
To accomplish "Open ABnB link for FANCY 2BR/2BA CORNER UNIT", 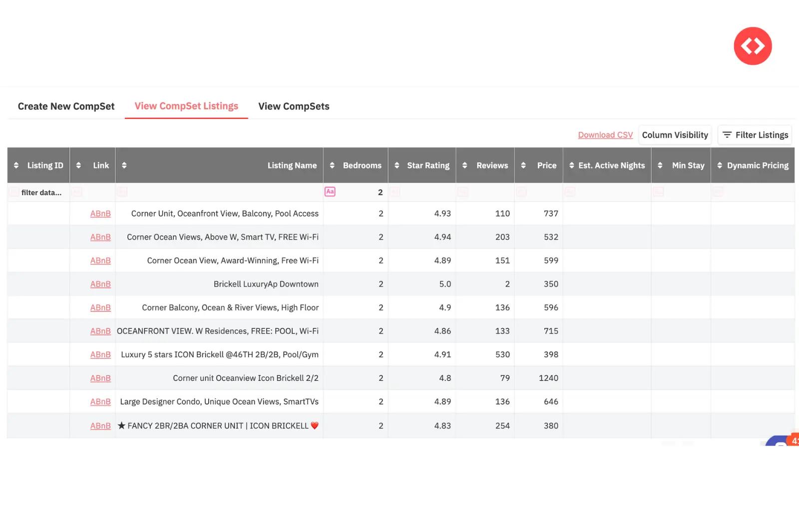I will tap(100, 426).
